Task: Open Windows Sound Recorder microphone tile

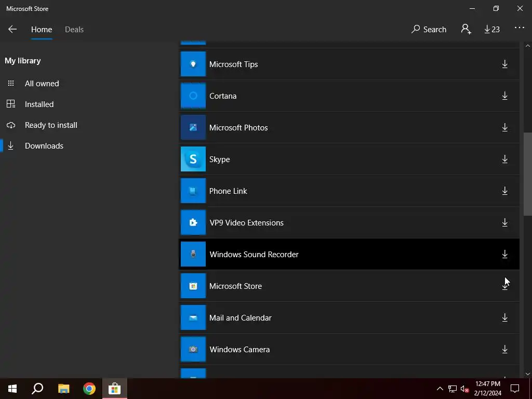Action: [x=193, y=254]
